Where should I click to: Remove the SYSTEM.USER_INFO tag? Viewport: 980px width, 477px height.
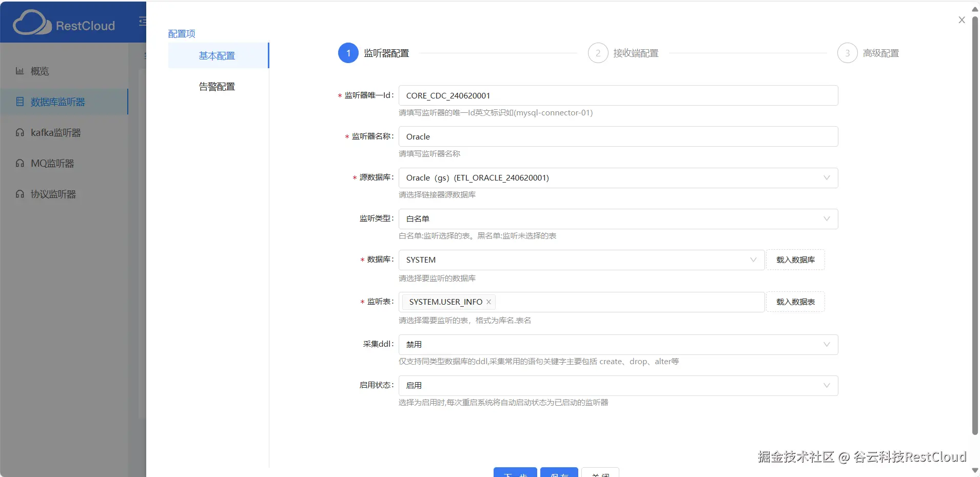pos(489,302)
